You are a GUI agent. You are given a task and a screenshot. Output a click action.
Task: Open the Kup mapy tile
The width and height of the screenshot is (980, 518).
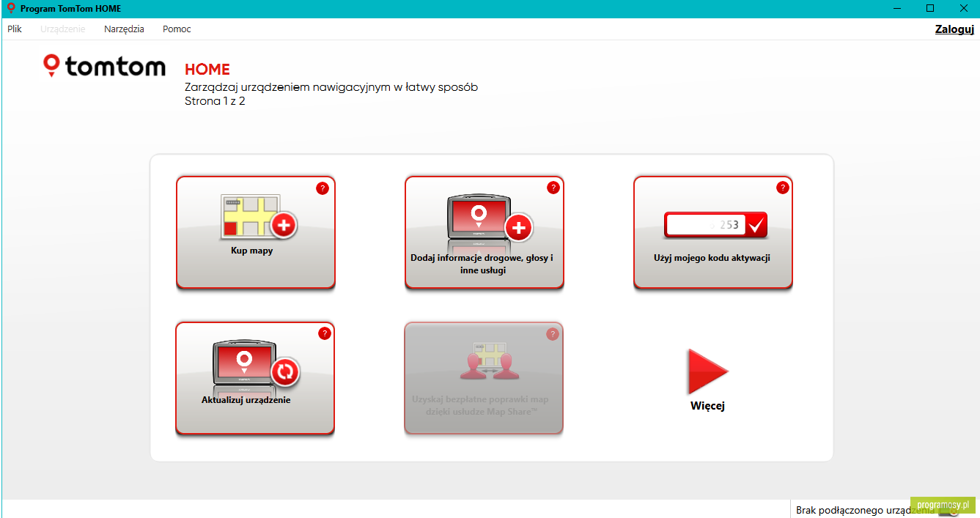[x=256, y=232]
